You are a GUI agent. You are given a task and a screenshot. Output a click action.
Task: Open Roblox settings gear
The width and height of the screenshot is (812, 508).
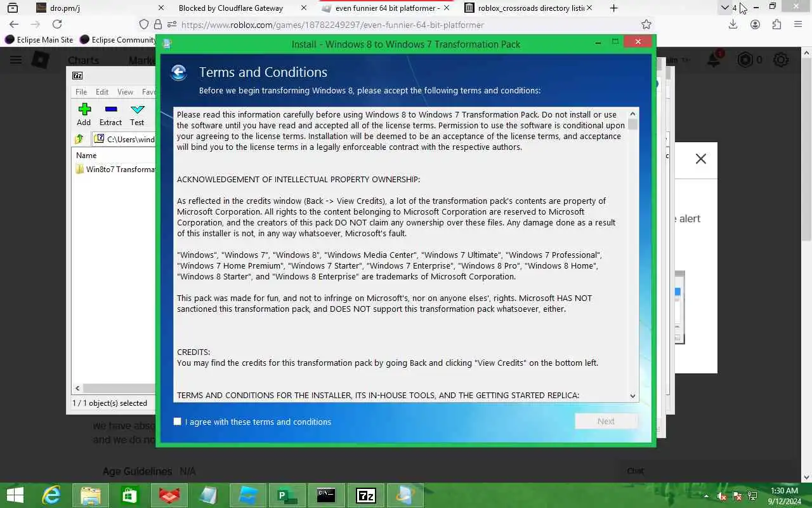(x=781, y=60)
